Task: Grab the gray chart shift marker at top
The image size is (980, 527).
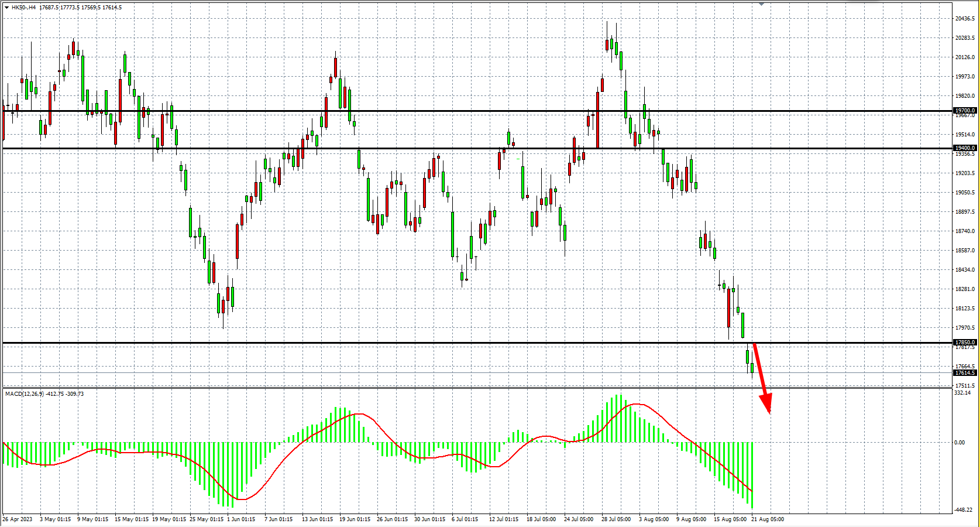Action: [x=761, y=4]
